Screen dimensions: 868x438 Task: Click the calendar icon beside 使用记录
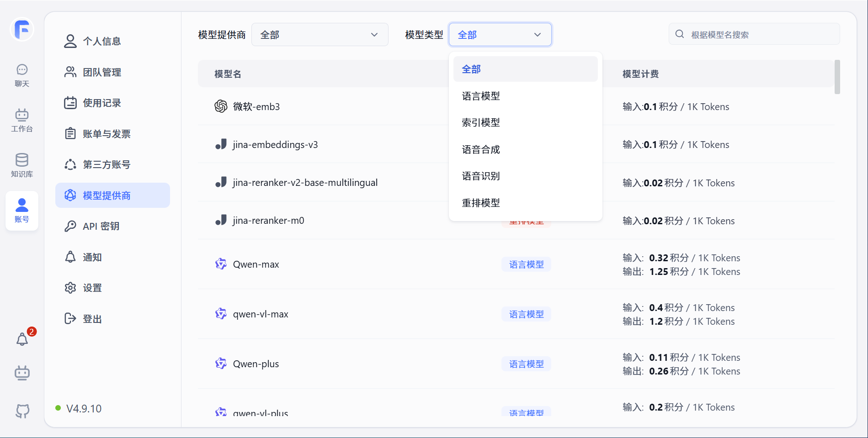[x=70, y=103]
